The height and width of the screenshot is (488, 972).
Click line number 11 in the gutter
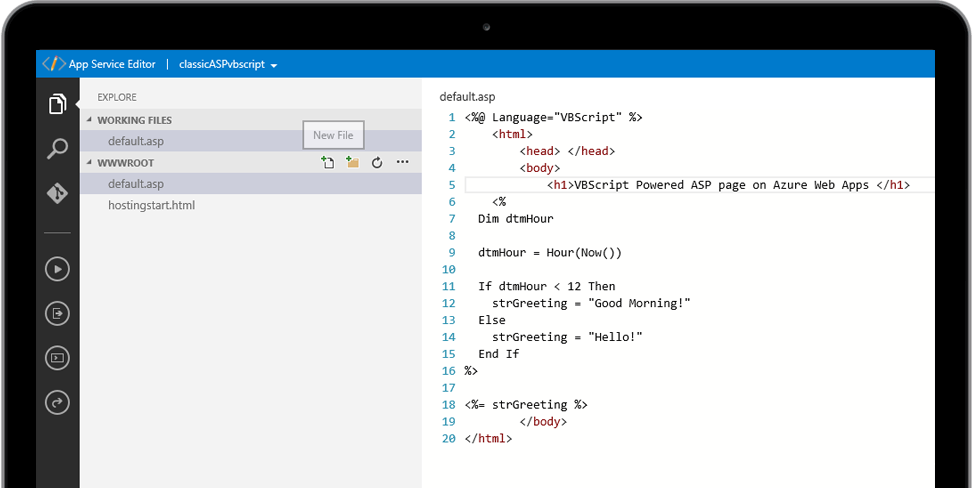tap(449, 286)
